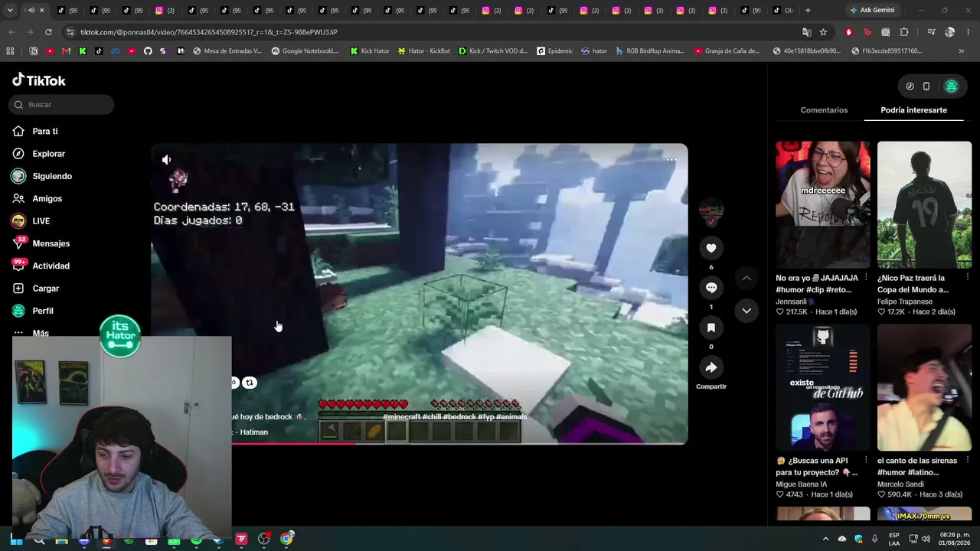The image size is (980, 551).
Task: Open the ESP LAA language switcher
Action: (x=894, y=539)
